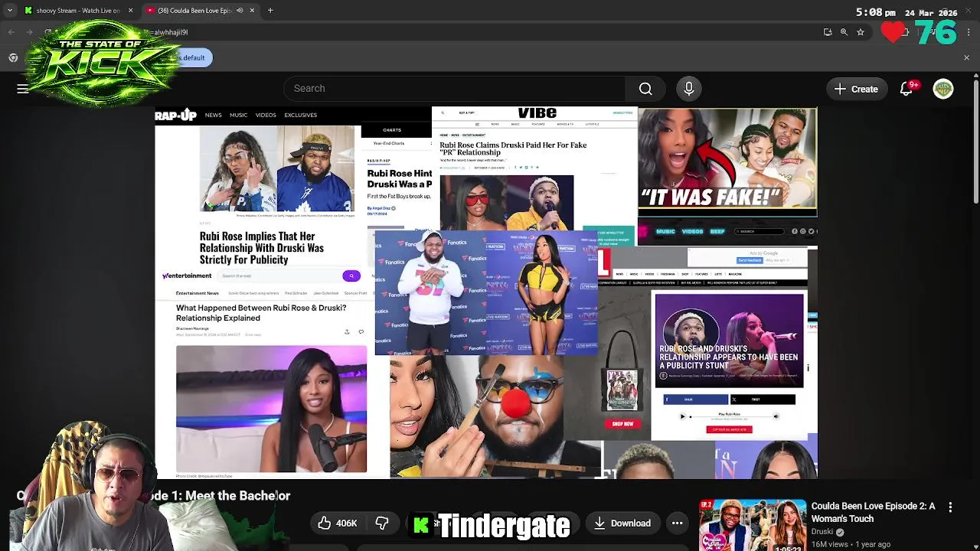Screen dimensions: 980x551
Task: Like the video showing 406K
Action: click(x=338, y=523)
